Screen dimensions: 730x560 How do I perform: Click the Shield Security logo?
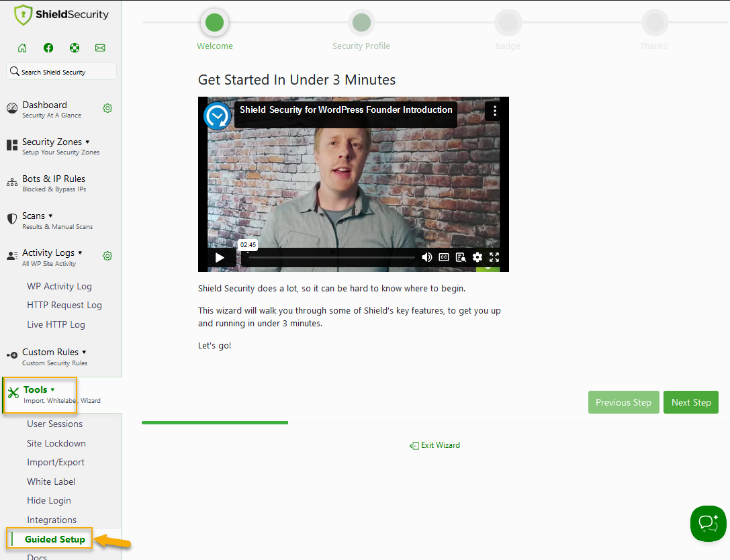61,15
